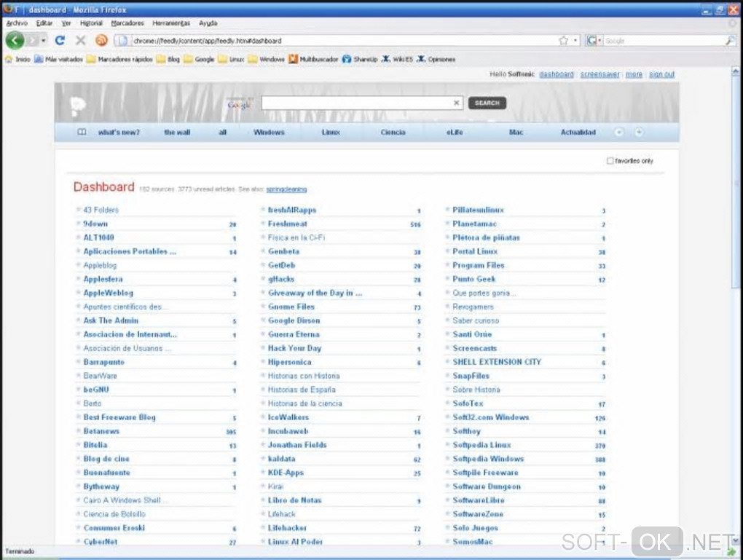Click the ShareUp bookmark
This screenshot has height=560, width=743.
[360, 59]
